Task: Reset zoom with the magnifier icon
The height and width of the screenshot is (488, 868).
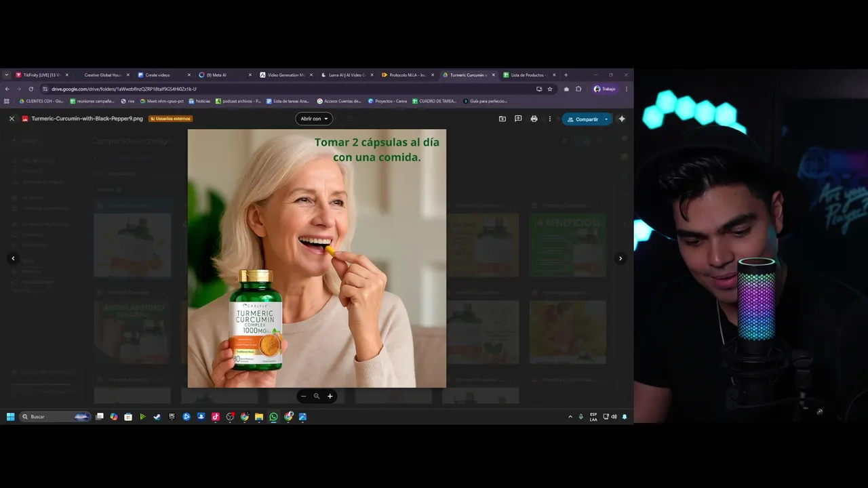Action: click(x=317, y=396)
